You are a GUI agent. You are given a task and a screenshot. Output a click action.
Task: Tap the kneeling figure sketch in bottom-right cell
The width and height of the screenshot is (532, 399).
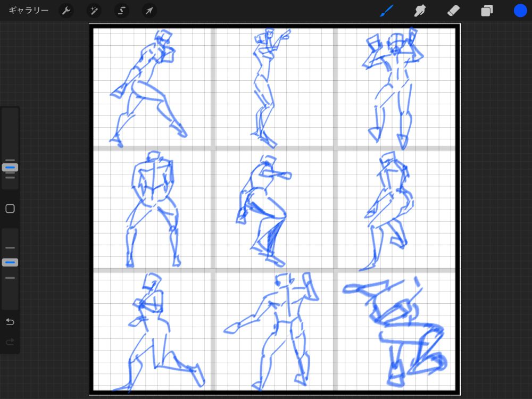coord(395,332)
